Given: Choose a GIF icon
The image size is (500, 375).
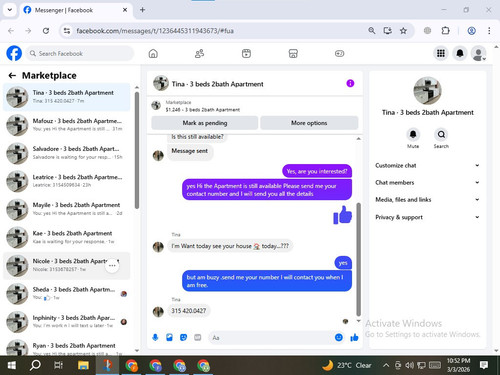Looking at the screenshot, I should pyautogui.click(x=198, y=338).
